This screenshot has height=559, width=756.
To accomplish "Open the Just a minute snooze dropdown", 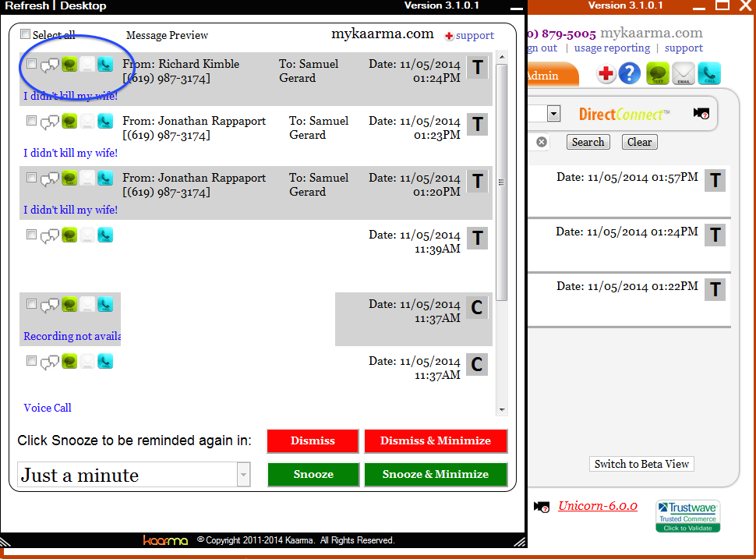I will pos(243,475).
